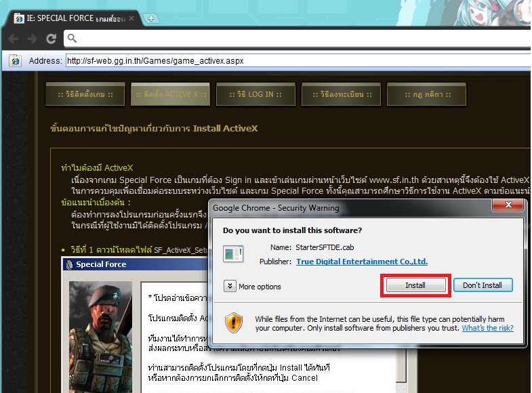Click the Special Force installer title bar
Screen dimensions: 532x393
click(136, 264)
